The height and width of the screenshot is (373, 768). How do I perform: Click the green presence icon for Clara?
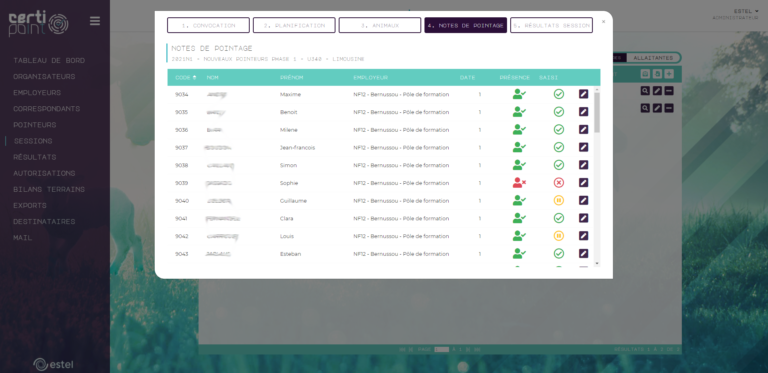(519, 218)
